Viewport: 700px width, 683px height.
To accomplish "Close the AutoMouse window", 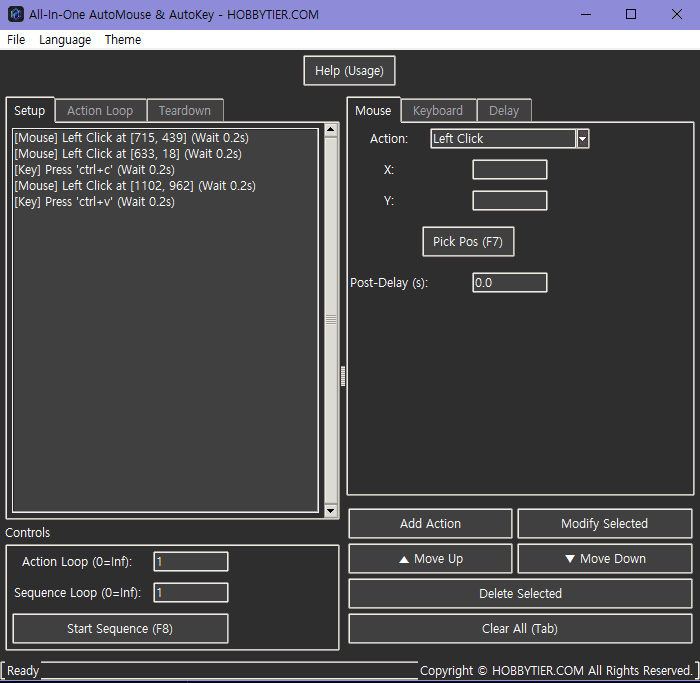I will pyautogui.click(x=677, y=14).
